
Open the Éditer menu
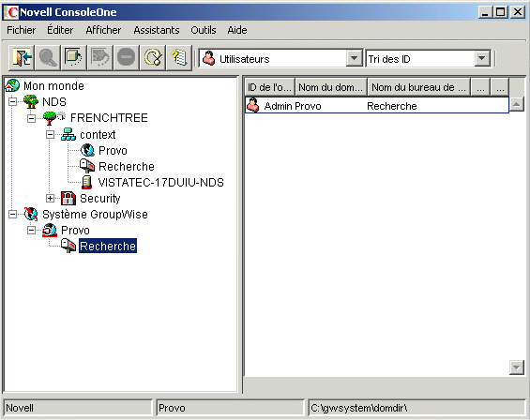click(60, 30)
